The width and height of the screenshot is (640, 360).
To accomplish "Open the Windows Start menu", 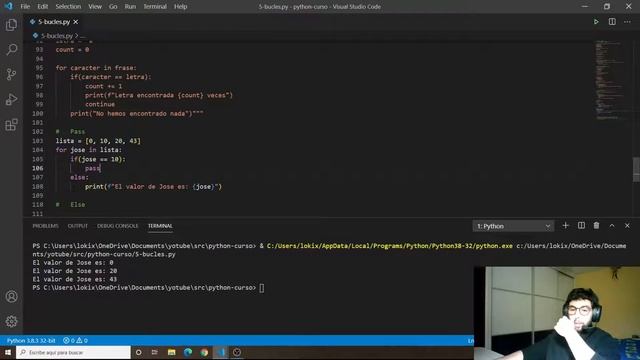I will [x=8, y=352].
